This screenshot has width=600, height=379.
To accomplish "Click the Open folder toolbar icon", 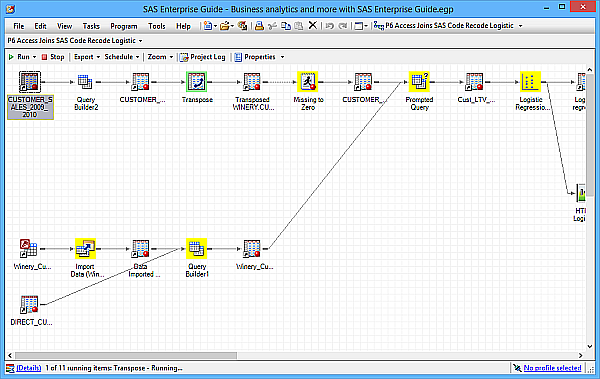I will point(225,26).
